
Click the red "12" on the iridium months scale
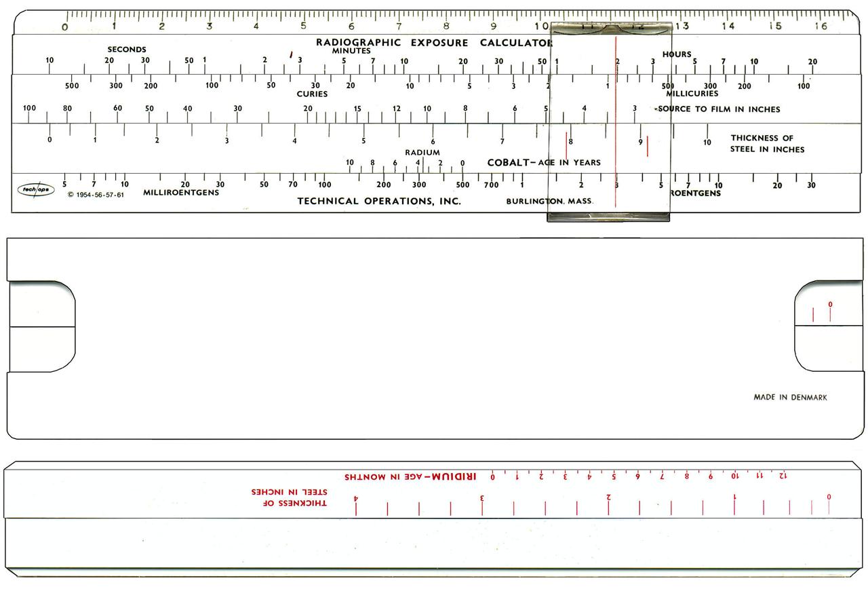[783, 476]
